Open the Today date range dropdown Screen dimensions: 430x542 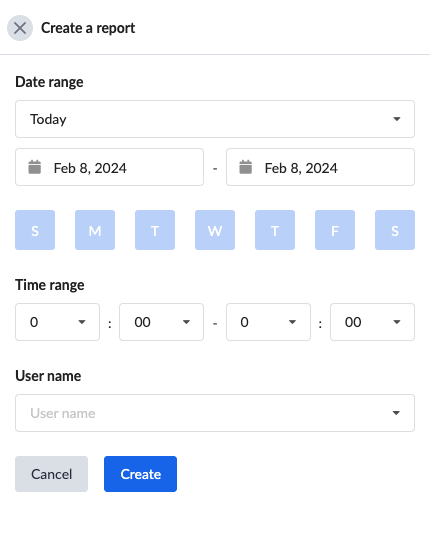click(215, 119)
